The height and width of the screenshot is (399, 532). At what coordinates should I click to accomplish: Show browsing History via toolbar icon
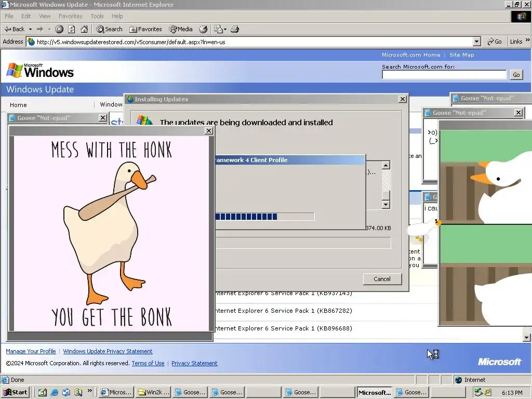[x=203, y=29]
